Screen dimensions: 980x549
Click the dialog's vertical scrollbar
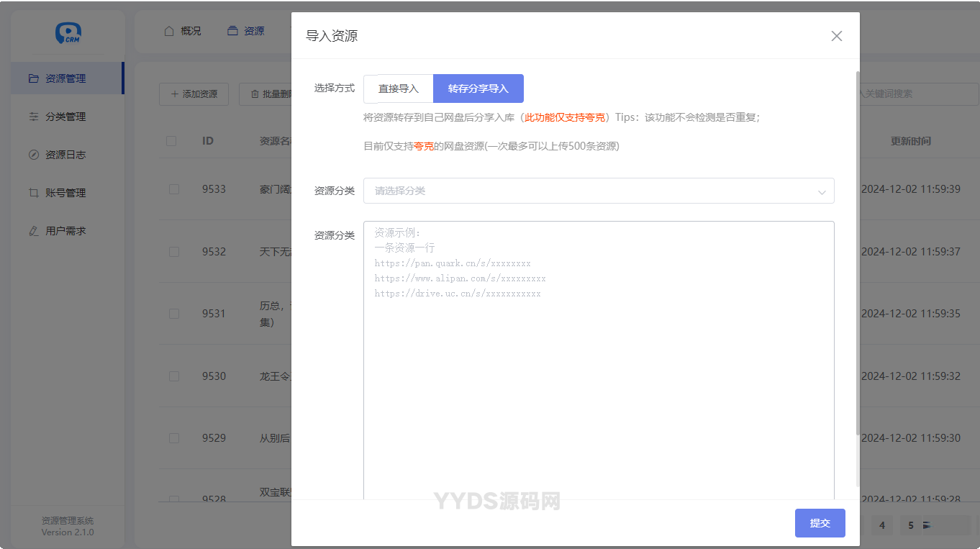click(856, 252)
